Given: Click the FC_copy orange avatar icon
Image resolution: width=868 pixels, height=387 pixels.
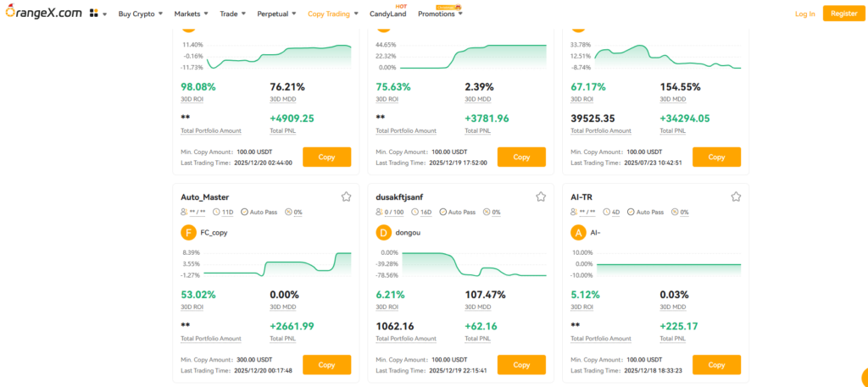Looking at the screenshot, I should 188,232.
